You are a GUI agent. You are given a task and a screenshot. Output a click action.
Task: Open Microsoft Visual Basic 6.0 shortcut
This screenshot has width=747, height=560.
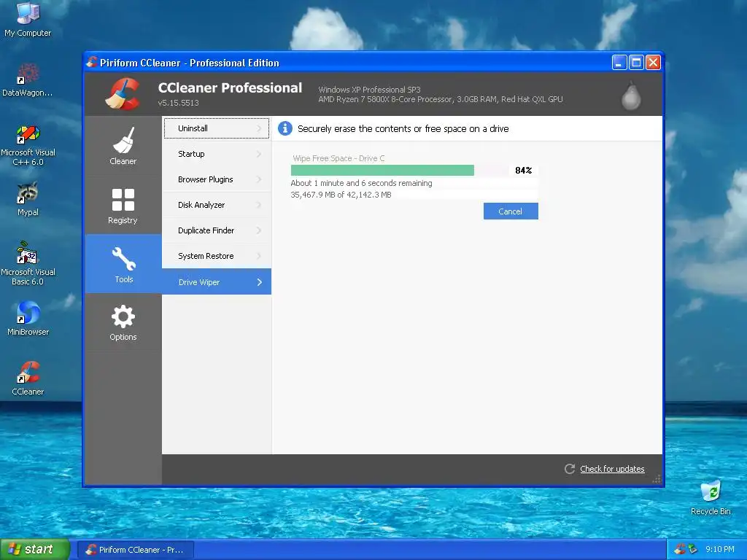[x=28, y=263]
